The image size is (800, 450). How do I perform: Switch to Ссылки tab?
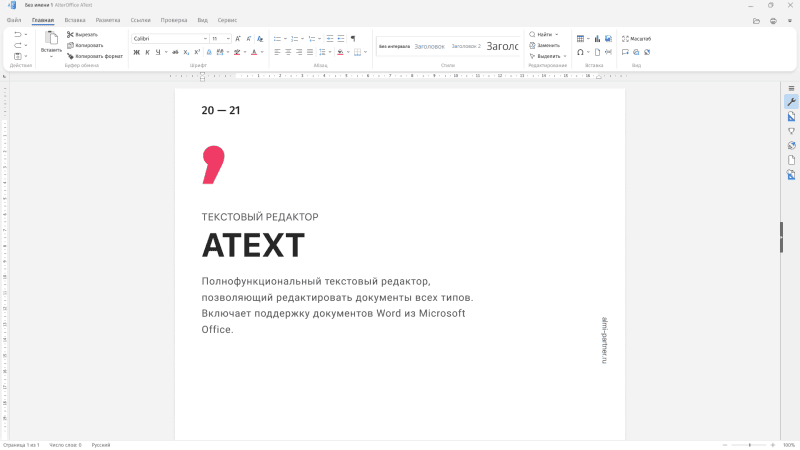point(140,20)
